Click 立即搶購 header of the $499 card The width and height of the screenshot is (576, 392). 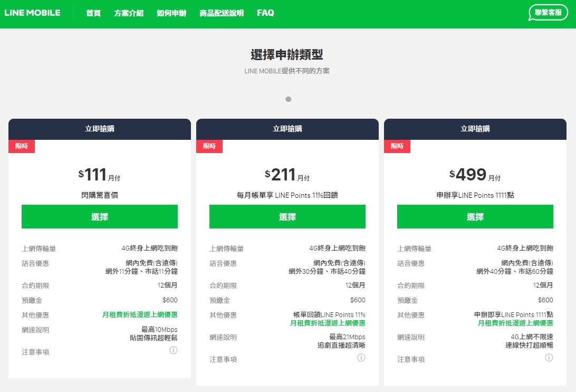point(475,129)
